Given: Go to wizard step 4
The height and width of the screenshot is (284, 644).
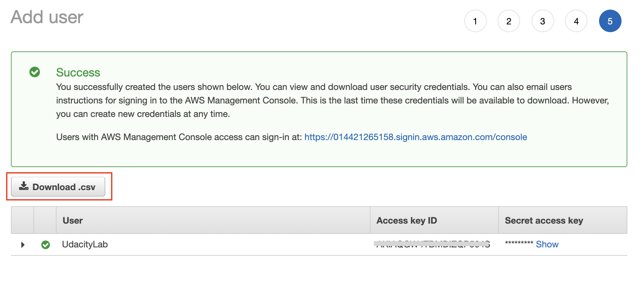Looking at the screenshot, I should (x=576, y=21).
